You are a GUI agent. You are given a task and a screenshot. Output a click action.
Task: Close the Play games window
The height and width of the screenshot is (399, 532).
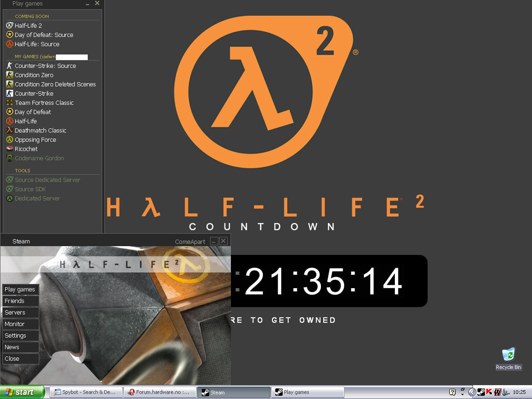[97, 3]
